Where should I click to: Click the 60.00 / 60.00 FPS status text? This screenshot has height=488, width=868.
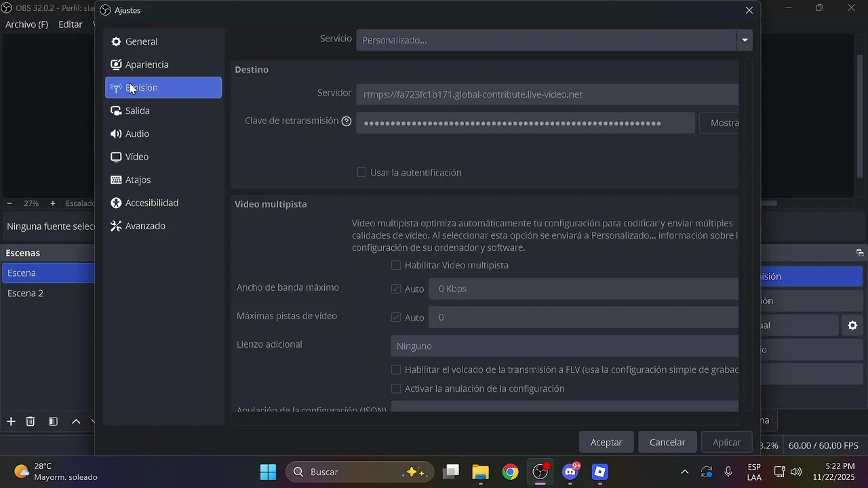click(x=823, y=445)
